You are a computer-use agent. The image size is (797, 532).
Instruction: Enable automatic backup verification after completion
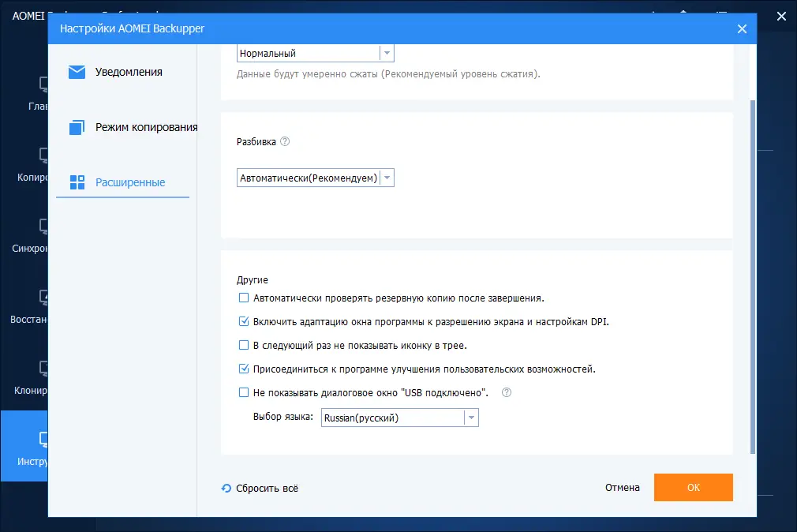click(x=244, y=298)
